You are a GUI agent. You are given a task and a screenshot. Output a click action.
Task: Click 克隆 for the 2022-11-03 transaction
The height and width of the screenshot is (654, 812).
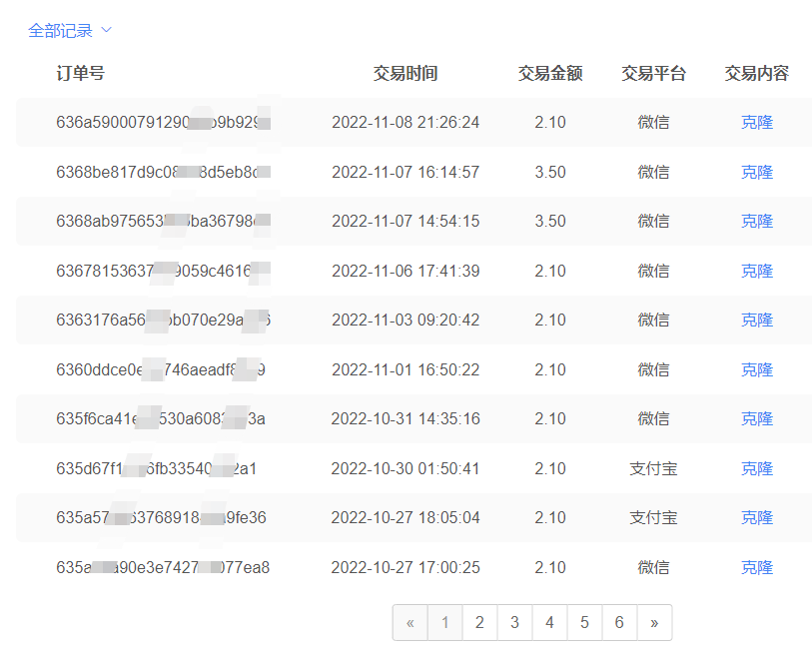click(x=757, y=320)
